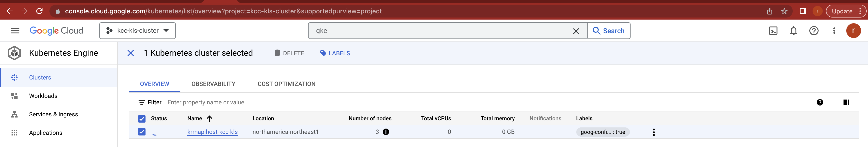
Task: Open the Cloud Shell terminal
Action: pyautogui.click(x=773, y=31)
